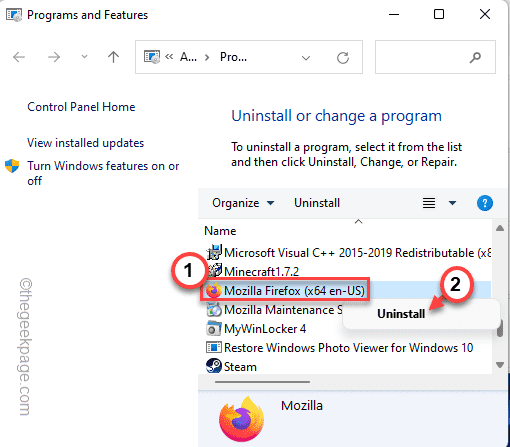The image size is (510, 447).
Task: Go back using the back arrow
Action: pos(19,57)
